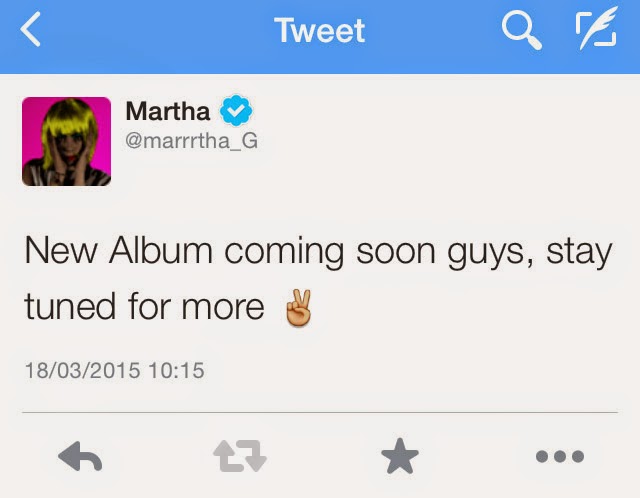The image size is (640, 498).
Task: Open the @marrrtha_G handle
Action: pyautogui.click(x=192, y=141)
